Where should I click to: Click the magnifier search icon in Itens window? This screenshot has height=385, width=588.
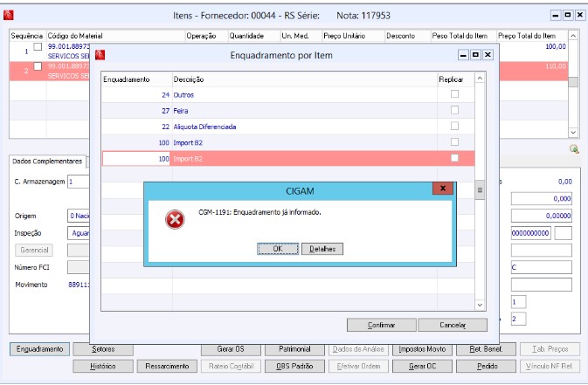pos(574,148)
